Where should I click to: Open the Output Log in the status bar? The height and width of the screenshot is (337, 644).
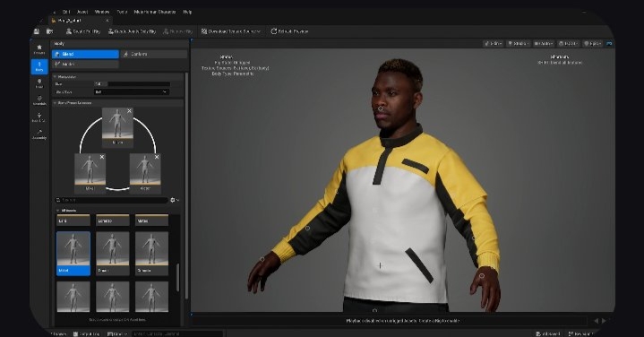click(87, 333)
